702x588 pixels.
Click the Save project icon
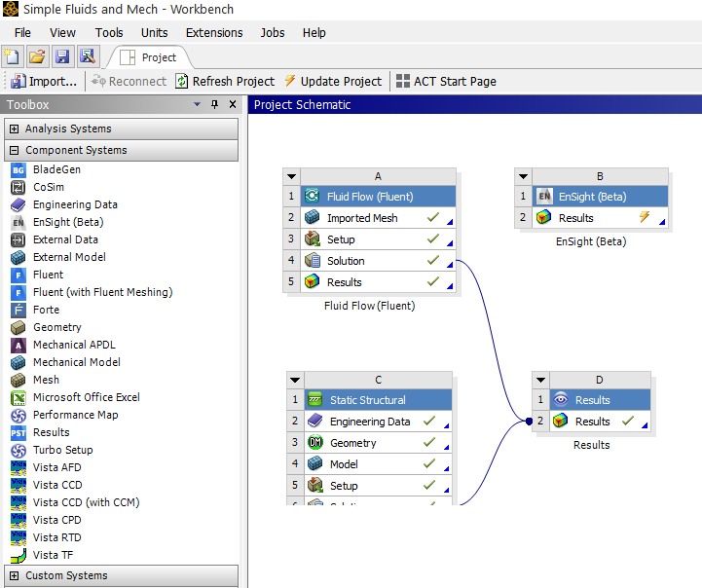(x=62, y=56)
